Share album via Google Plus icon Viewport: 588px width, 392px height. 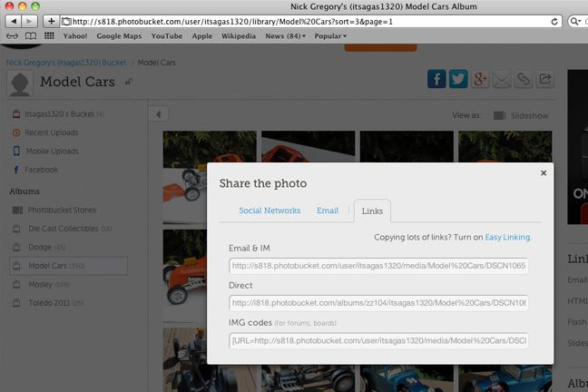[481, 80]
